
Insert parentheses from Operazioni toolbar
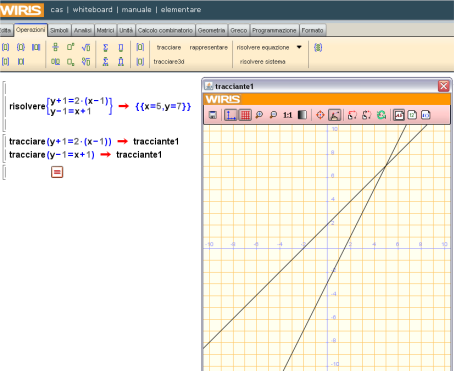point(6,47)
